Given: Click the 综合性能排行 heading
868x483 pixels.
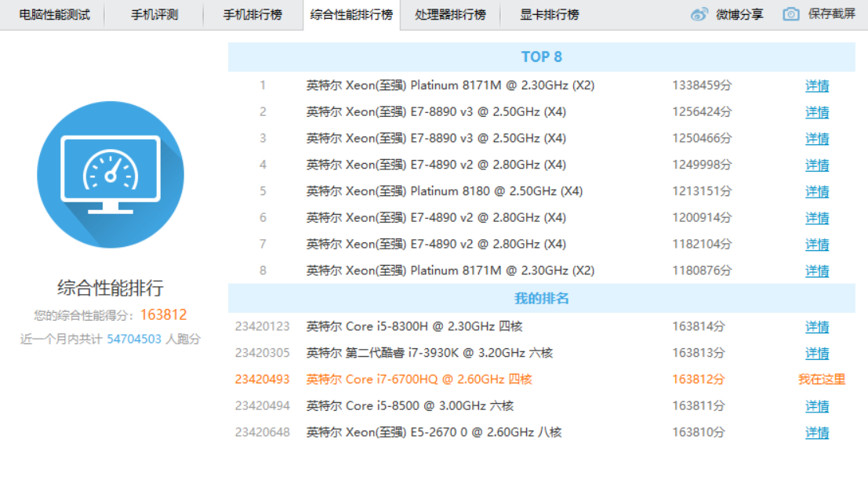Looking at the screenshot, I should [x=111, y=288].
